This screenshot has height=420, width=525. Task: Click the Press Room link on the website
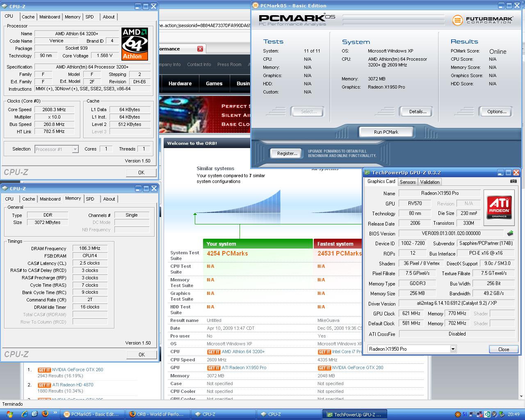pos(229,65)
